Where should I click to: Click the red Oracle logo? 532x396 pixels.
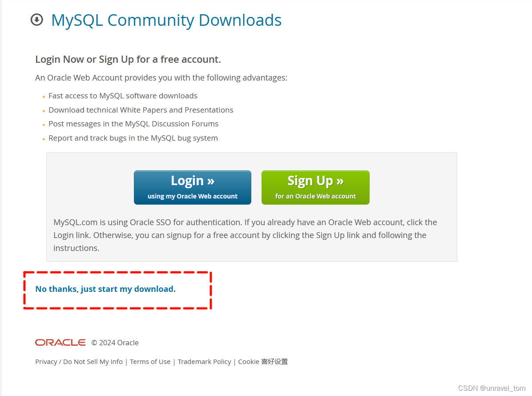[x=60, y=343]
